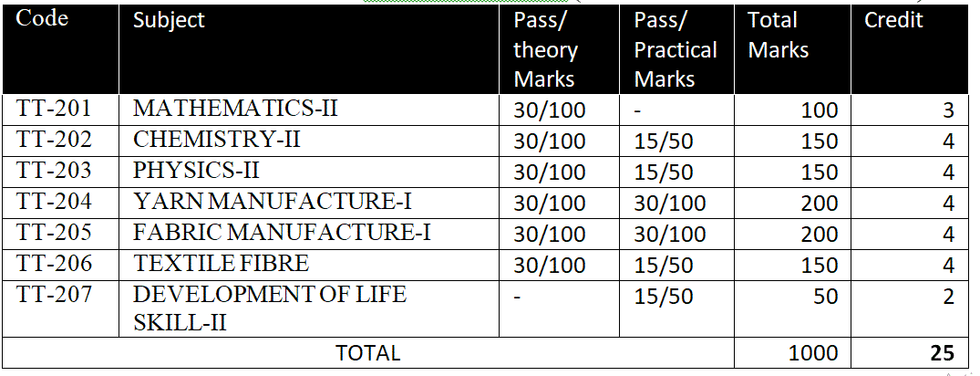Click the MATHEMATICS-II subject cell
The width and height of the screenshot is (980, 376).
pyautogui.click(x=309, y=110)
